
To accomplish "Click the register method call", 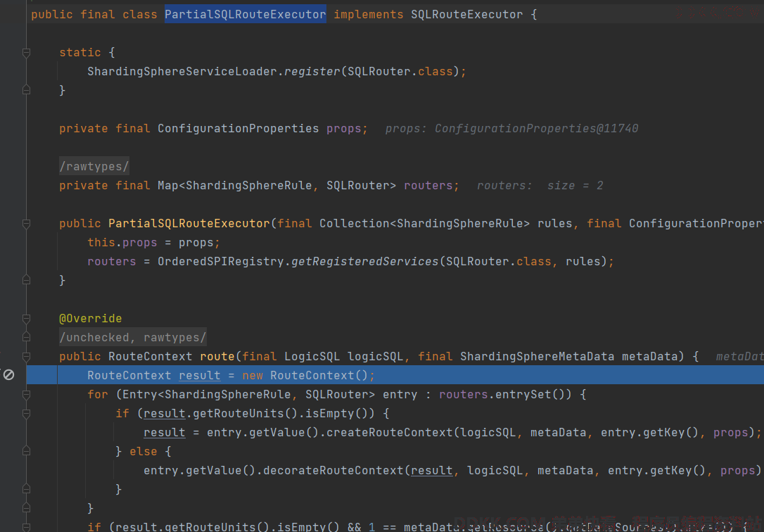I will (312, 72).
